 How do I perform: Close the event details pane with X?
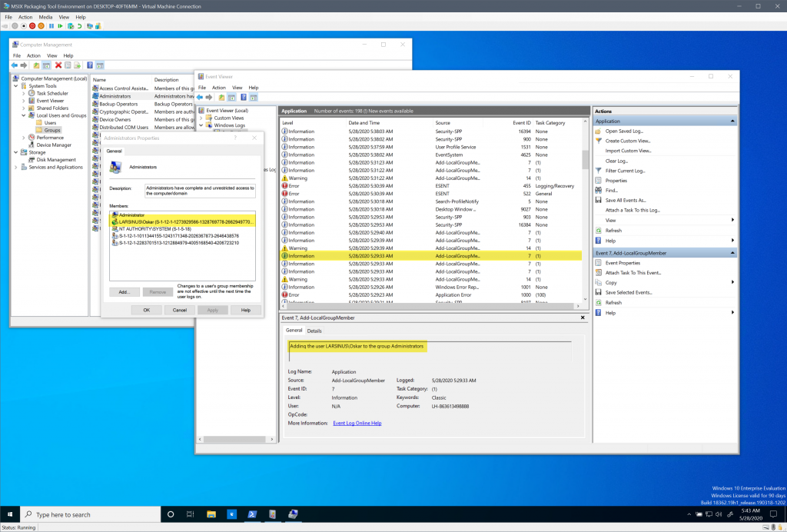click(x=583, y=318)
